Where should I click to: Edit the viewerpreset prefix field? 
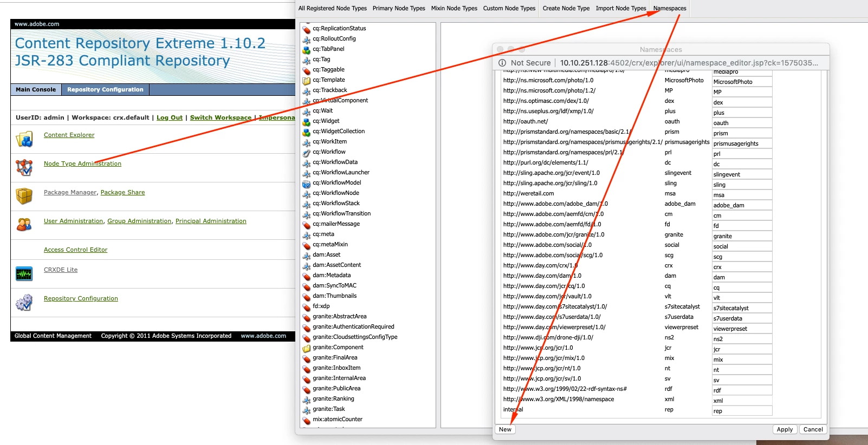click(742, 329)
